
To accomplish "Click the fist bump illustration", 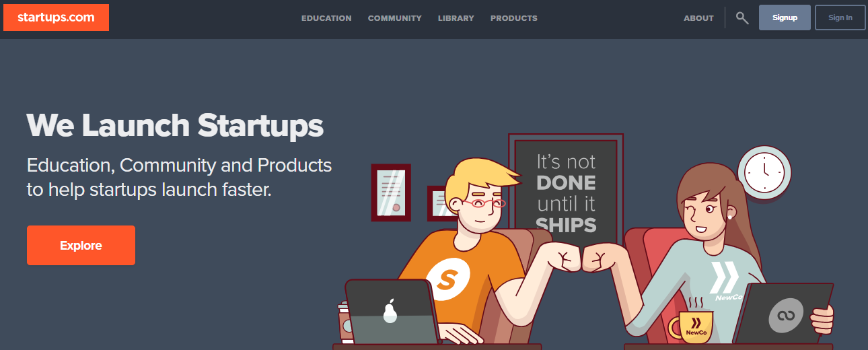I will [x=581, y=259].
